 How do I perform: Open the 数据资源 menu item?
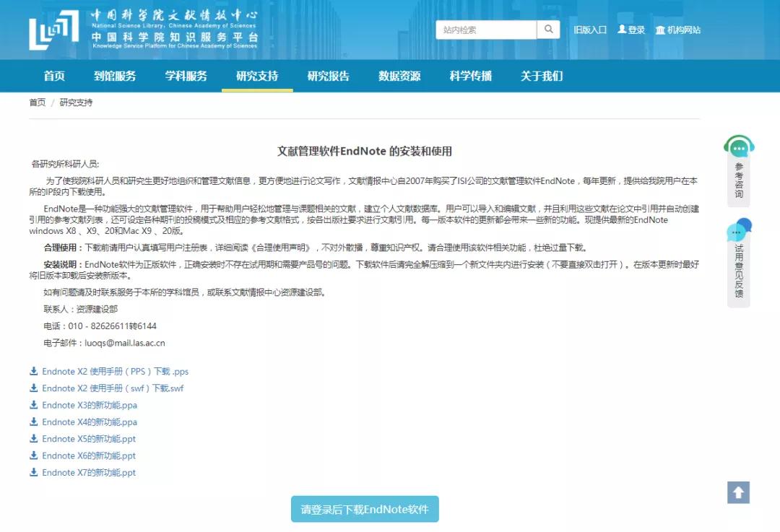pyautogui.click(x=399, y=76)
